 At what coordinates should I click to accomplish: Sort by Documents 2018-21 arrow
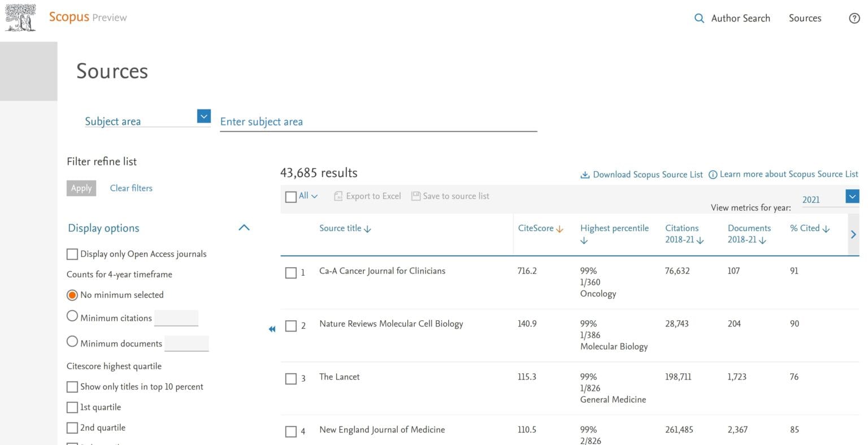tap(762, 241)
